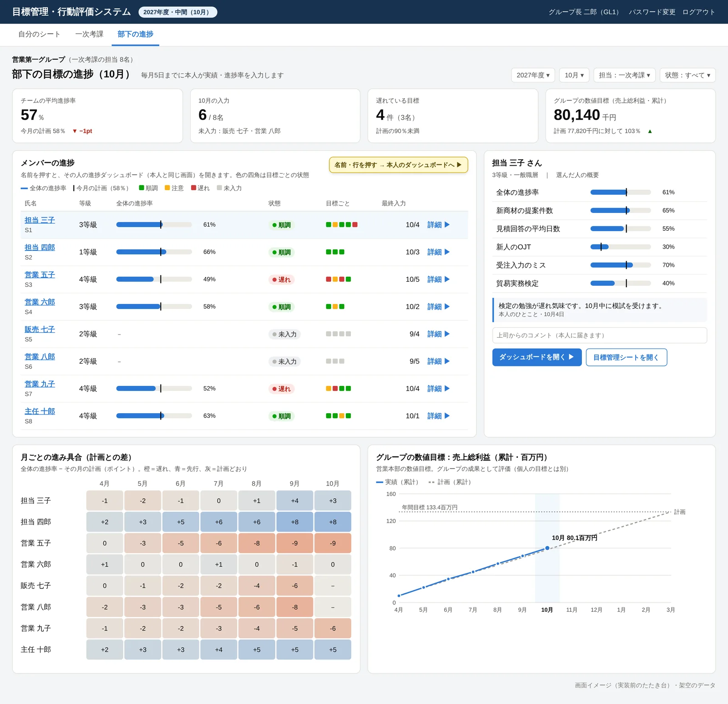Open 営業 五子 name link

coord(40,274)
